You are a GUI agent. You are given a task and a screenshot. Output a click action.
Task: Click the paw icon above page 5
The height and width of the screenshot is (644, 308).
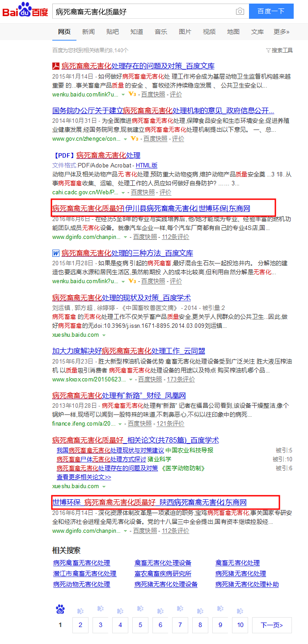(x=140, y=609)
